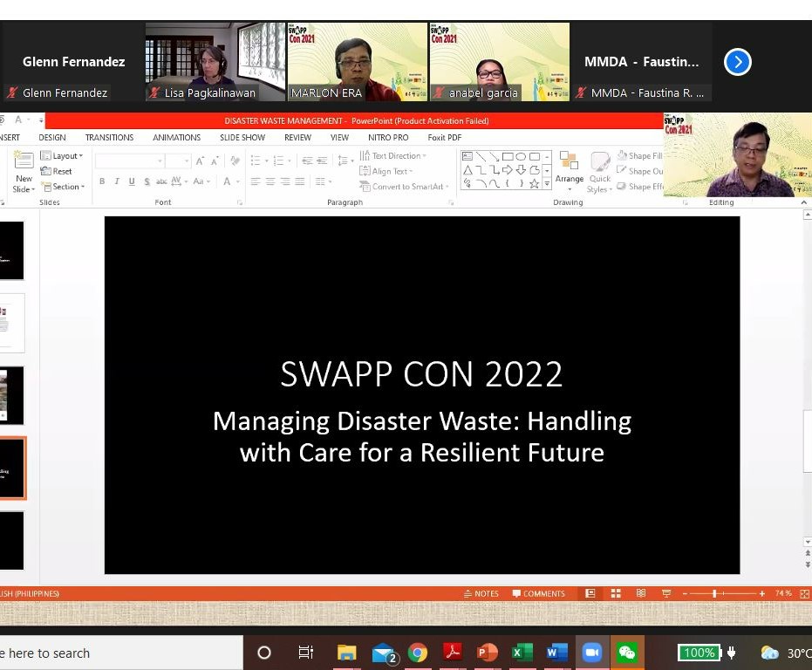Screen dimensions: 812x670
Task: Toggle Bold formatting button
Action: [x=102, y=181]
